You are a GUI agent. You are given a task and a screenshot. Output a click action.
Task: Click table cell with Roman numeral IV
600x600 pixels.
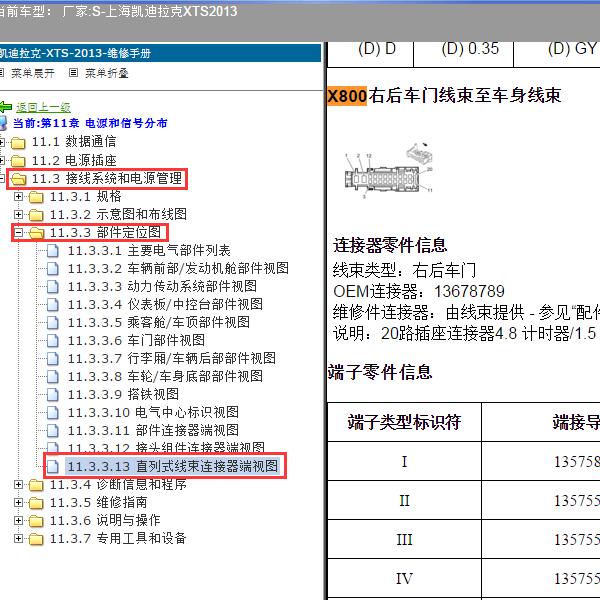(404, 578)
